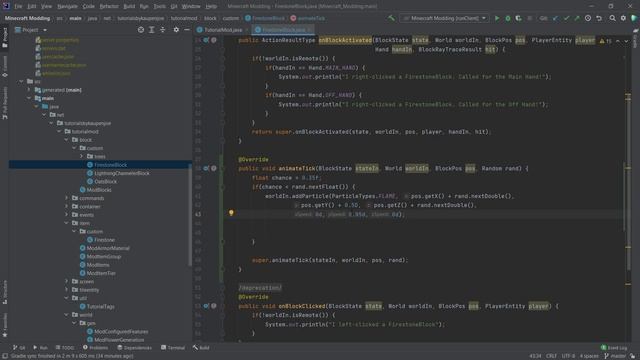Open the Refactor menu

109,7
